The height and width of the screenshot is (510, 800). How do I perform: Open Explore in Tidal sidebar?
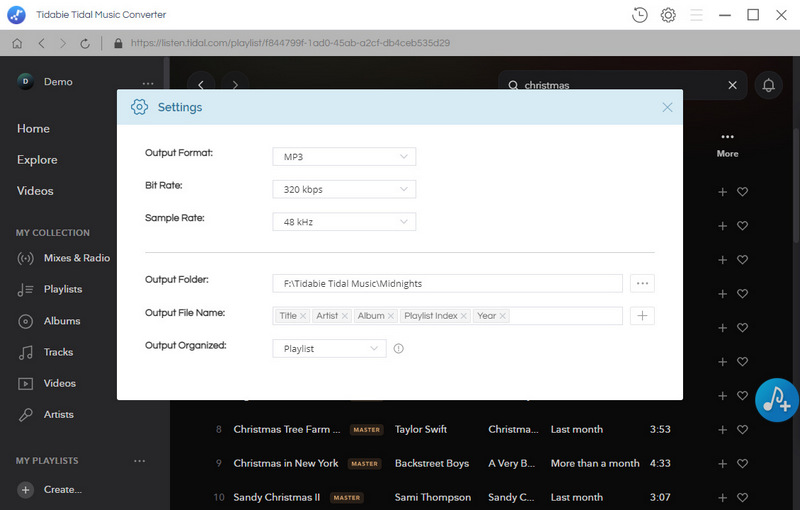[x=37, y=160]
